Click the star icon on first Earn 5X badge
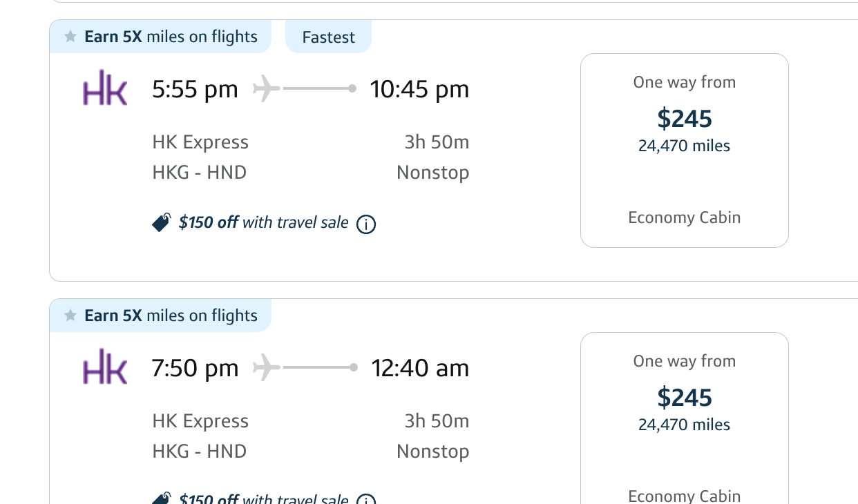Image resolution: width=858 pixels, height=504 pixels. click(70, 37)
